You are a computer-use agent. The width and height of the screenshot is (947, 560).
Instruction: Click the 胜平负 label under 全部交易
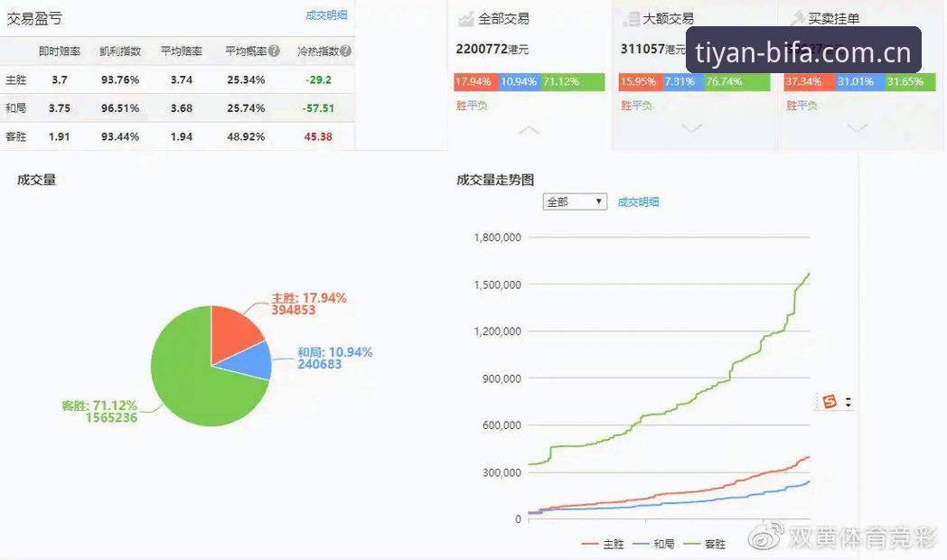[x=472, y=106]
